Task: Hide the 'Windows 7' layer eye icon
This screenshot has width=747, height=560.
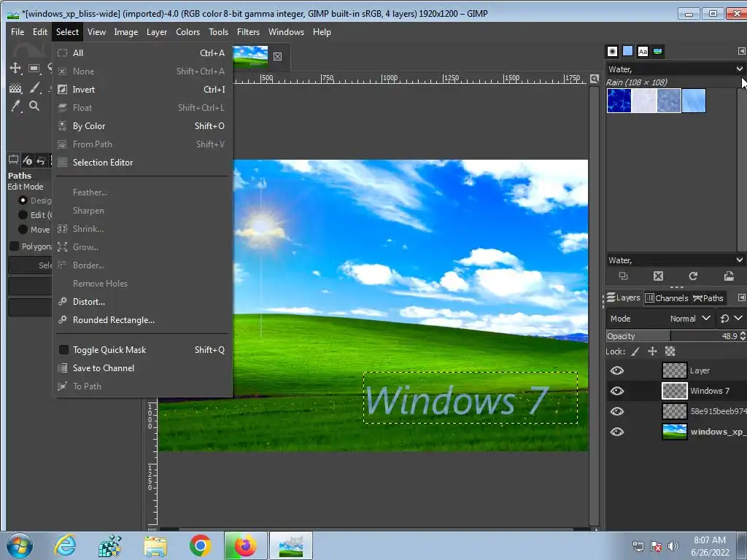Action: 617,391
